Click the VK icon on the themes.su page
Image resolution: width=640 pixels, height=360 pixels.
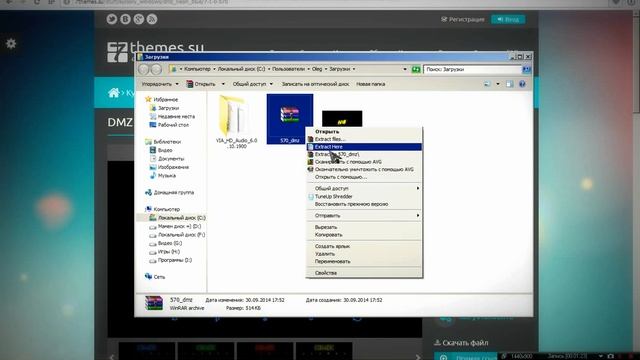(x=125, y=19)
